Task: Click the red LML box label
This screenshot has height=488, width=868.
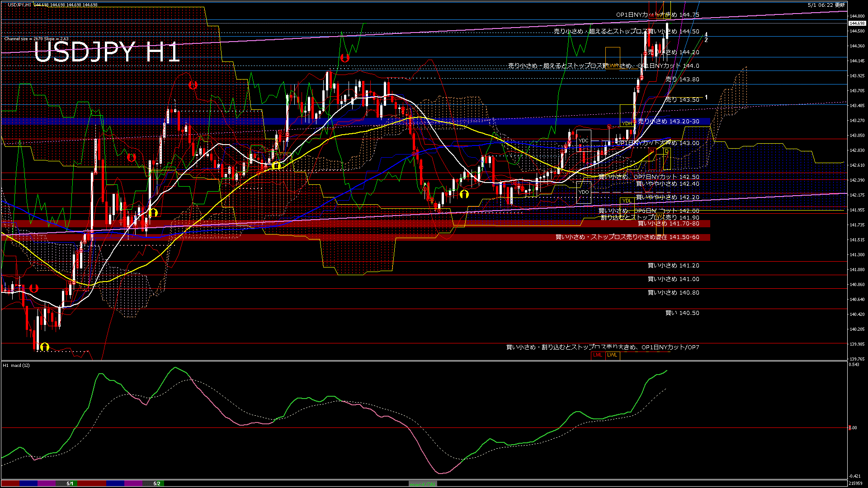Action: tap(598, 355)
